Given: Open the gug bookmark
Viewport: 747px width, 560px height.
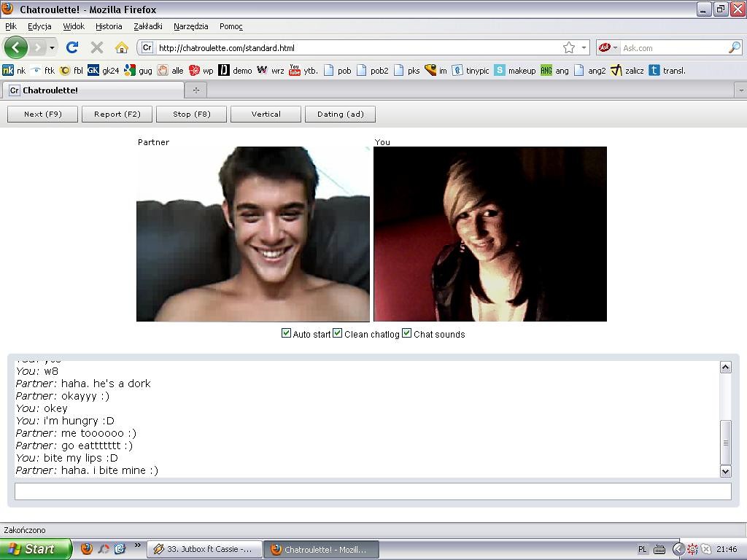Looking at the screenshot, I should [x=138, y=71].
